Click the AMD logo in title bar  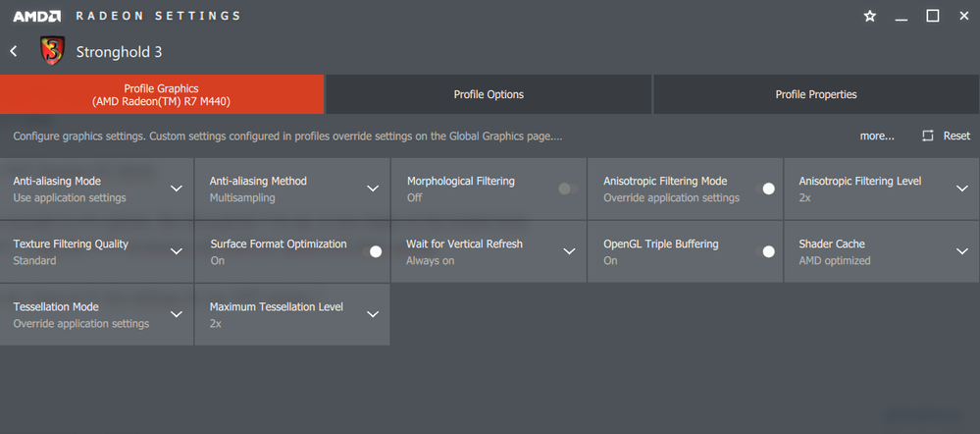[37, 17]
